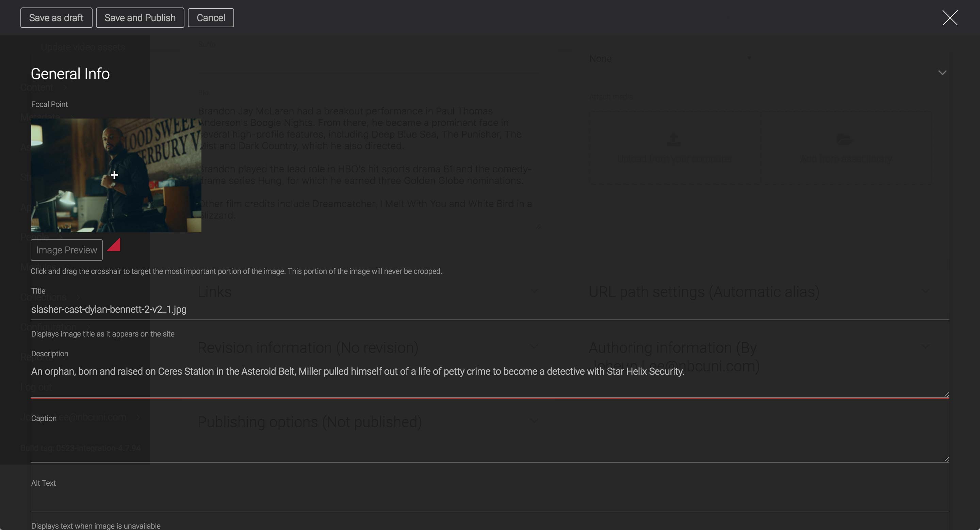Collapse the General Info section chevron
980x530 pixels.
[x=942, y=73]
